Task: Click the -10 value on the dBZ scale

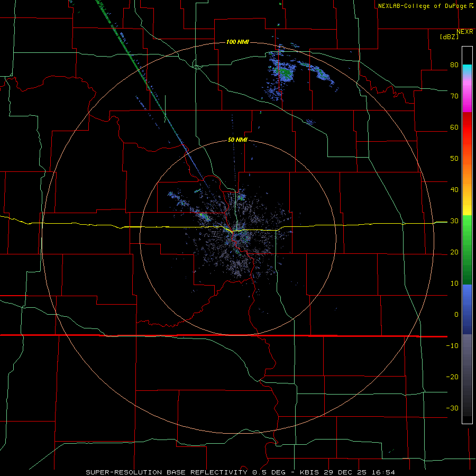Action: [452, 346]
